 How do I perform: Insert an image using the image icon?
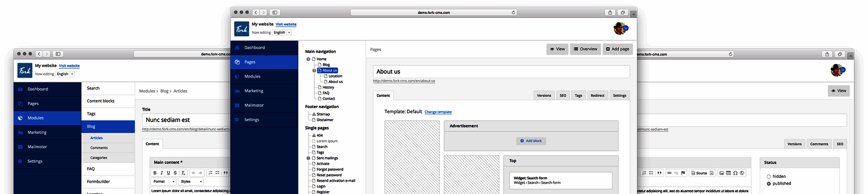(x=722, y=173)
